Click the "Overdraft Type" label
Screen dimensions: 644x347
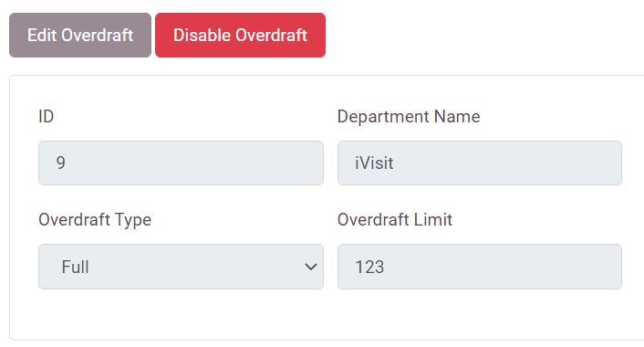click(95, 219)
